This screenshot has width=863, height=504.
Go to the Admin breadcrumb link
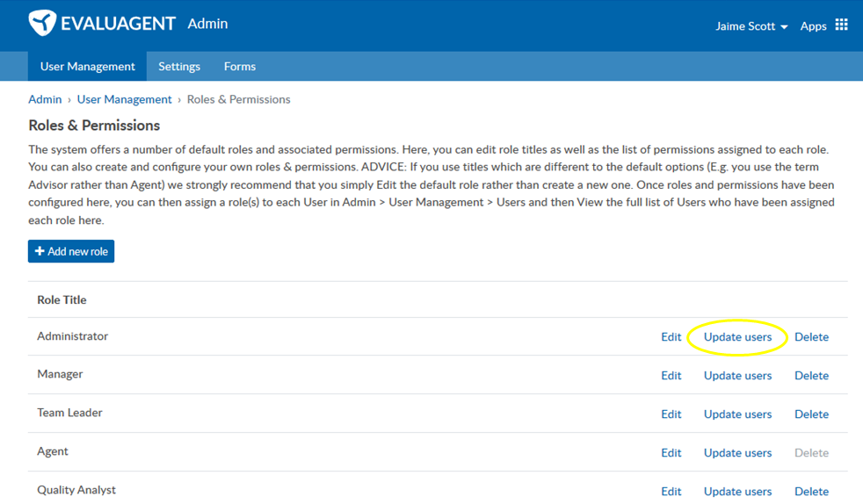click(45, 99)
